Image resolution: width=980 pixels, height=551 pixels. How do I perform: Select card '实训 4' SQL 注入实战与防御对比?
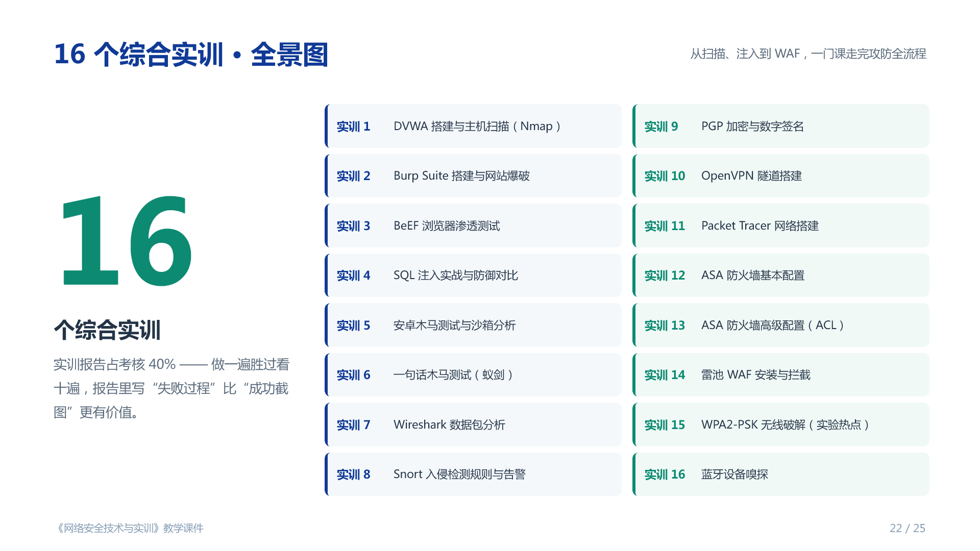point(473,275)
